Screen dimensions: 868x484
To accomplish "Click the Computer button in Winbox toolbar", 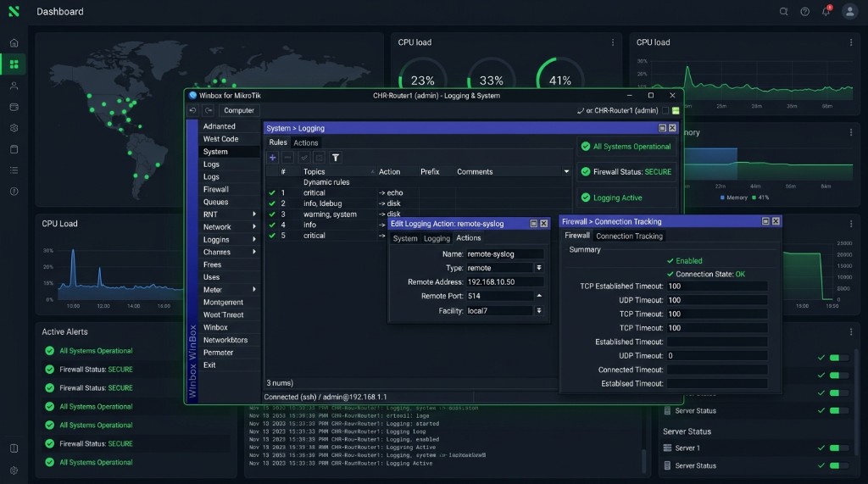I will pyautogui.click(x=239, y=110).
